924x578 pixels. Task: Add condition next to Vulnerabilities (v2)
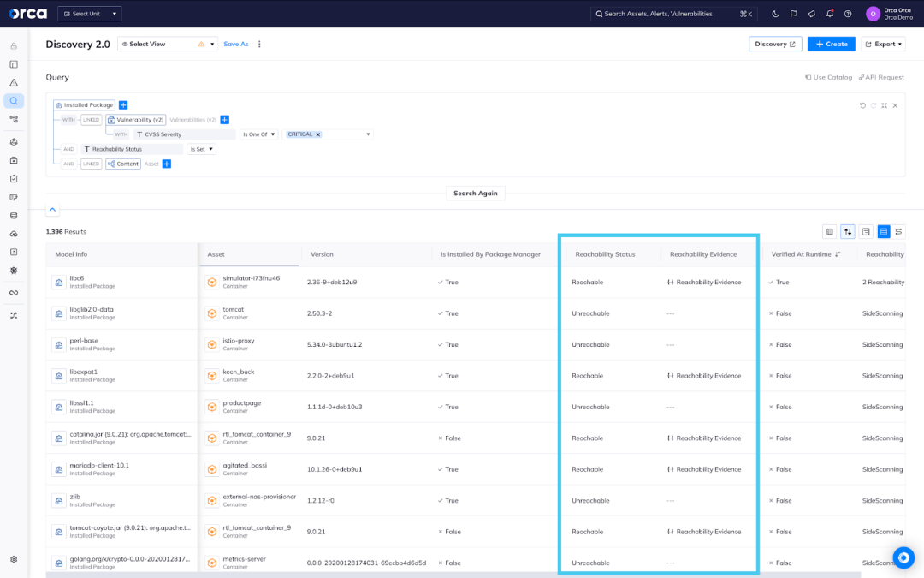224,120
